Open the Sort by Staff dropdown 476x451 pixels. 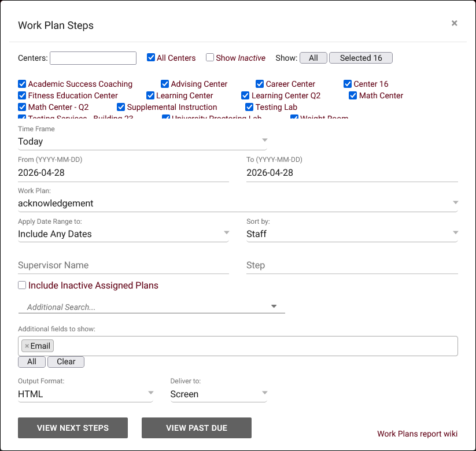point(352,234)
